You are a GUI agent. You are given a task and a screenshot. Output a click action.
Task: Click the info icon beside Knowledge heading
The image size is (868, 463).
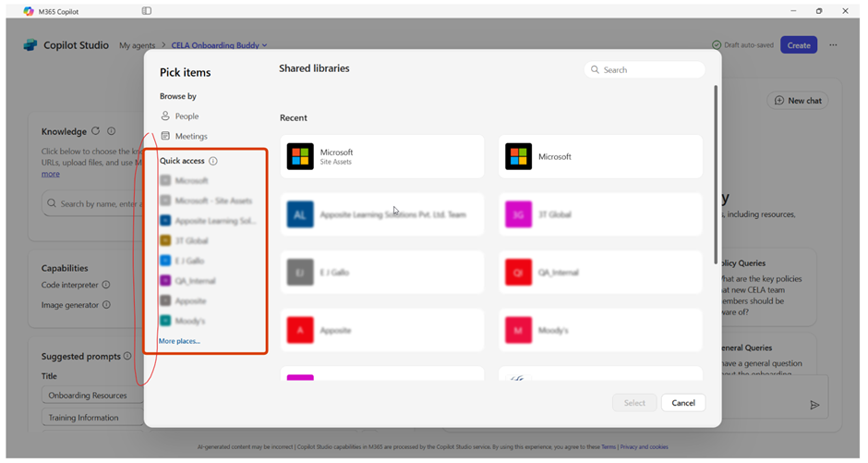(111, 131)
